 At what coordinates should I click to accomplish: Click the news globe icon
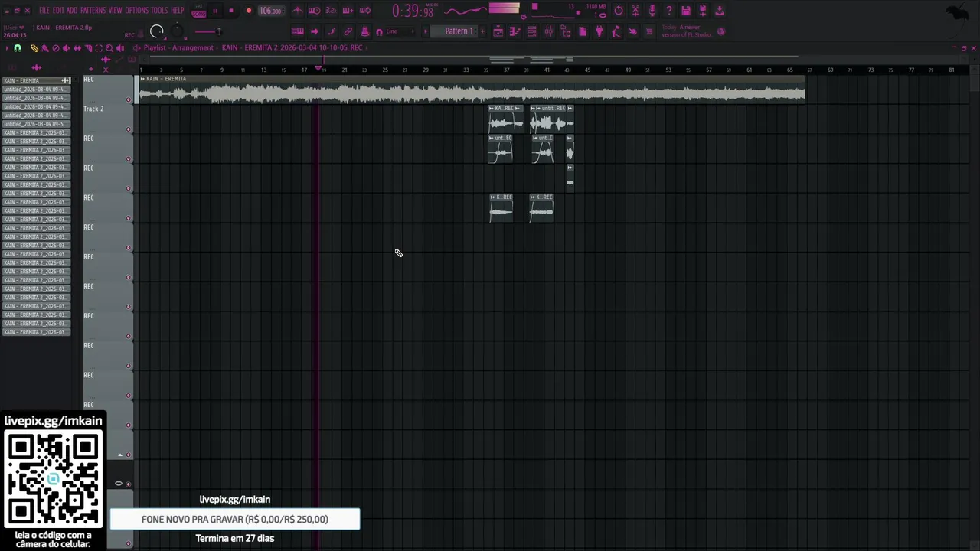click(x=721, y=31)
